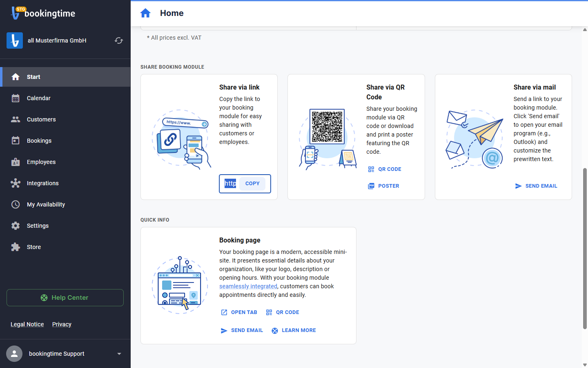Open My Availability in sidebar
This screenshot has height=368, width=588.
point(65,204)
